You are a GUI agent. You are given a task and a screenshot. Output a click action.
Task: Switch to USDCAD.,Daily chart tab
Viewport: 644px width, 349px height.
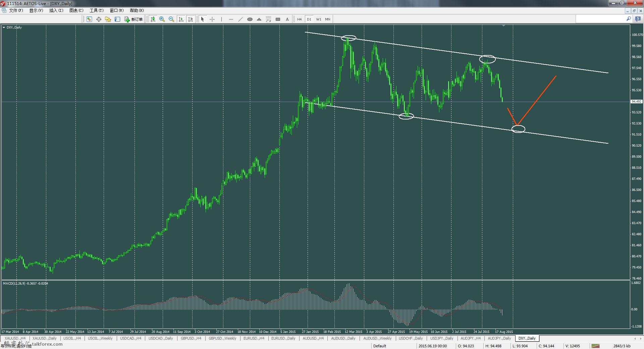point(161,338)
